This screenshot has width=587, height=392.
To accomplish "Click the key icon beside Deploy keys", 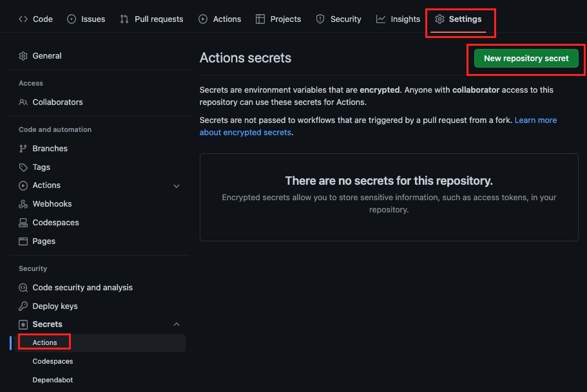I will [23, 306].
